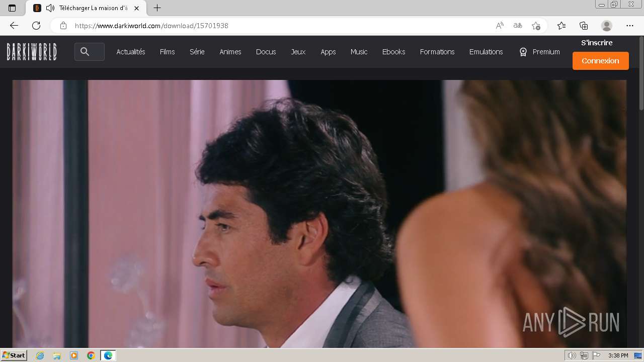The width and height of the screenshot is (644, 362).
Task: Open the system volume tray icon
Action: pyautogui.click(x=572, y=355)
